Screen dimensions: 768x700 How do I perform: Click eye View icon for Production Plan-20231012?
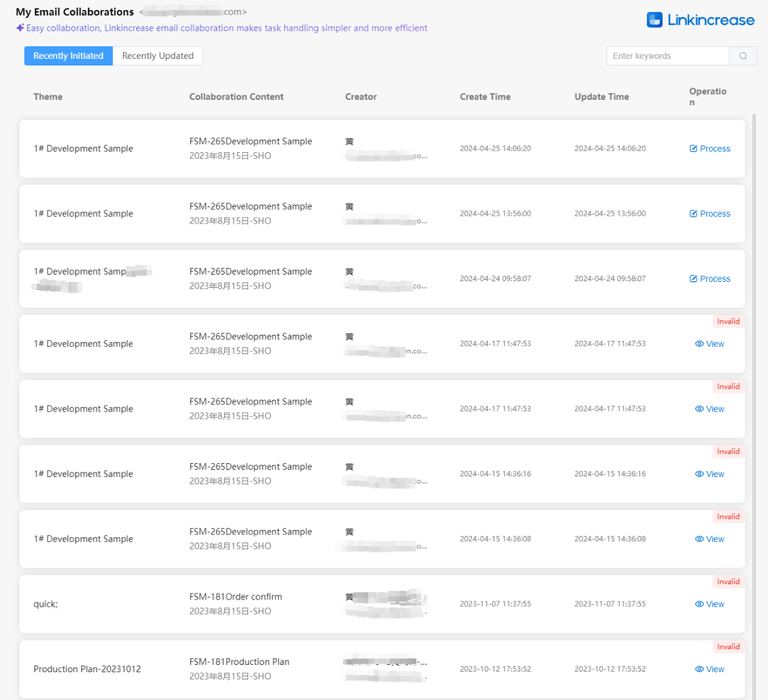[699, 670]
